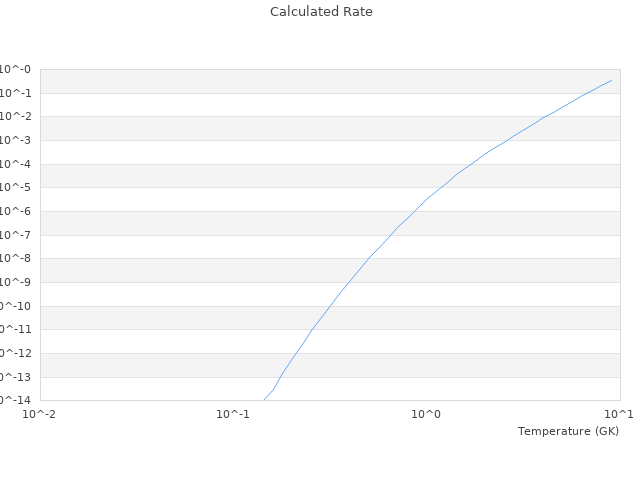Select the 10^-1 tick label on the temperature axis
Image resolution: width=640 pixels, height=480 pixels.
(233, 414)
